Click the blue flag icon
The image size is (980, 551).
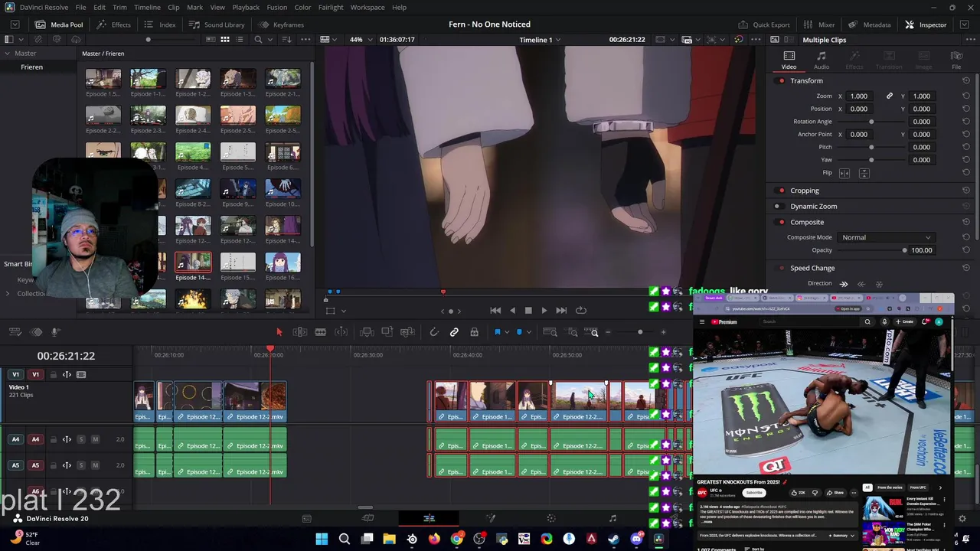[497, 332]
